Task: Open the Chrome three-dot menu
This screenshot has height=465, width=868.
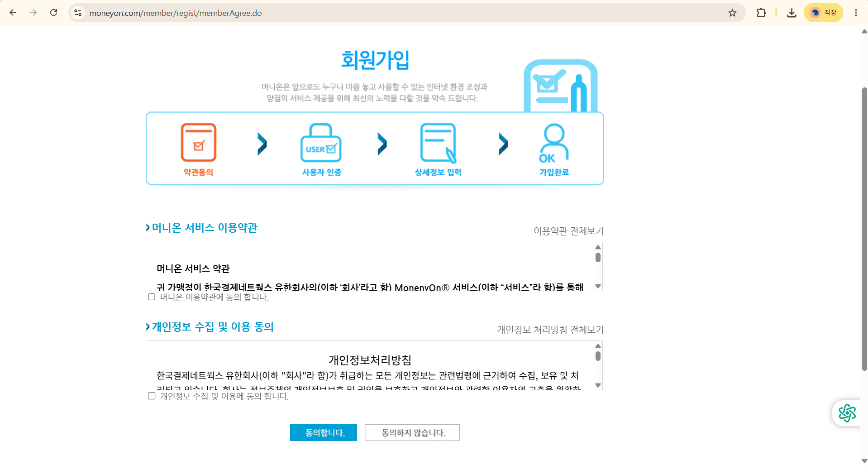Action: pyautogui.click(x=856, y=13)
